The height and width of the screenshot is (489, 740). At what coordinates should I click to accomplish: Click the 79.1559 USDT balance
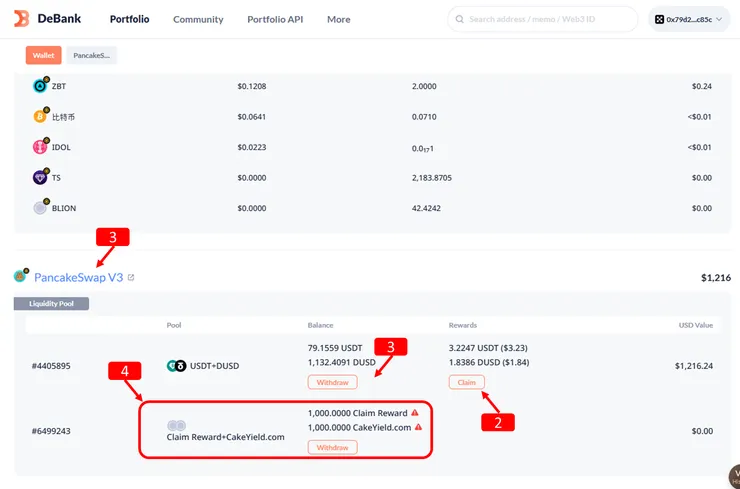[x=335, y=348]
